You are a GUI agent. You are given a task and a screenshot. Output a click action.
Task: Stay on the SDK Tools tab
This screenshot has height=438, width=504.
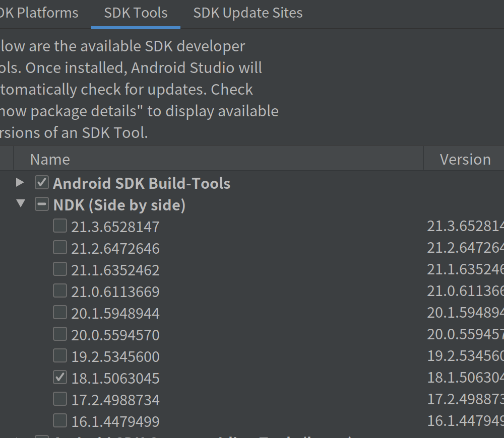click(x=135, y=13)
